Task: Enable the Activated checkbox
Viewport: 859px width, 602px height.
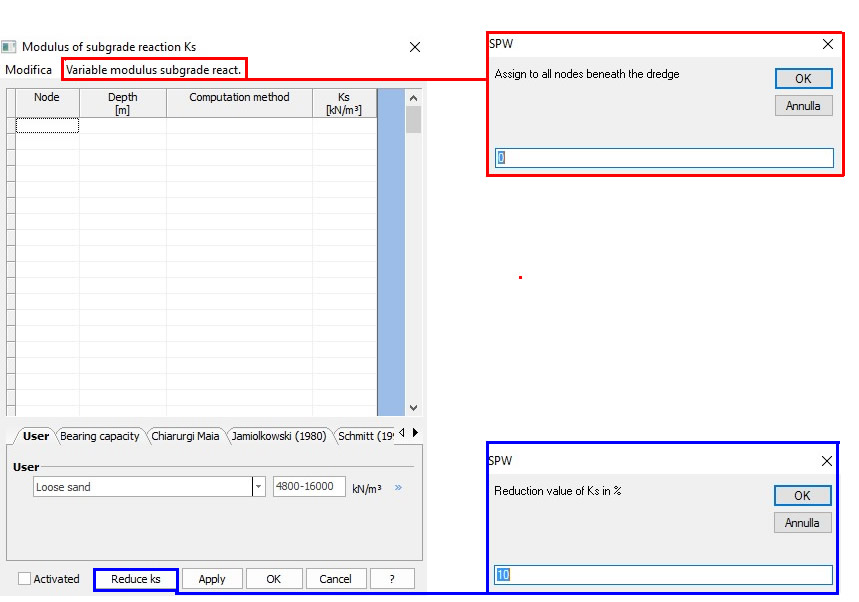Action: [25, 579]
